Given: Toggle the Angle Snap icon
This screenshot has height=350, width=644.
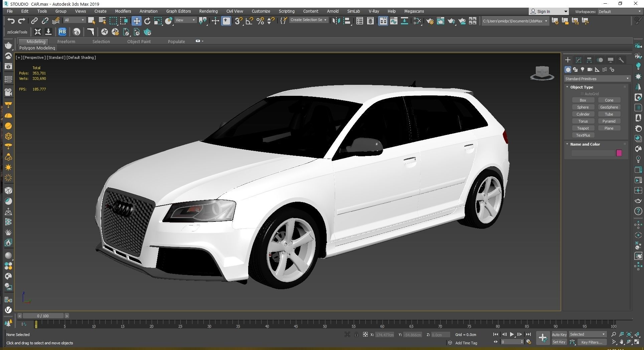Looking at the screenshot, I should [249, 21].
